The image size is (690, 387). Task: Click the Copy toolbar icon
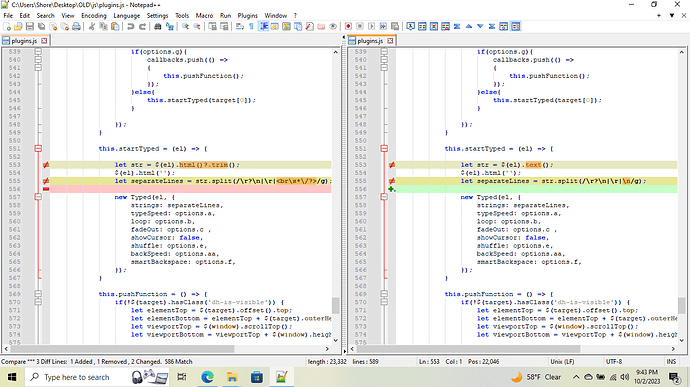coord(103,26)
